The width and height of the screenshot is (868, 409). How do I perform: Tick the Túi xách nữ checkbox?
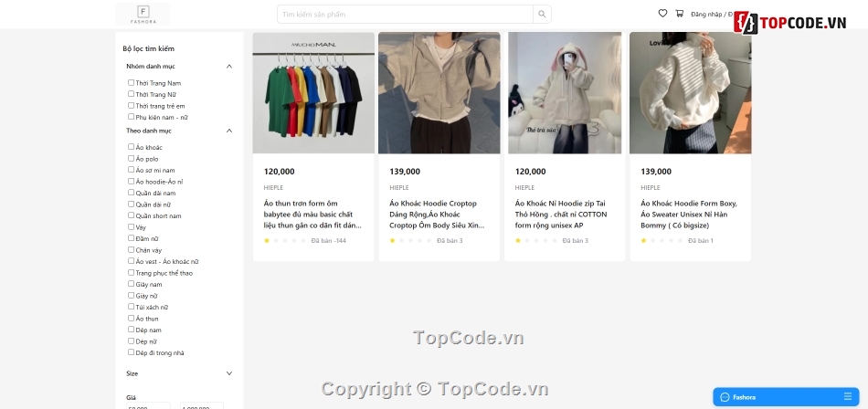(x=132, y=307)
